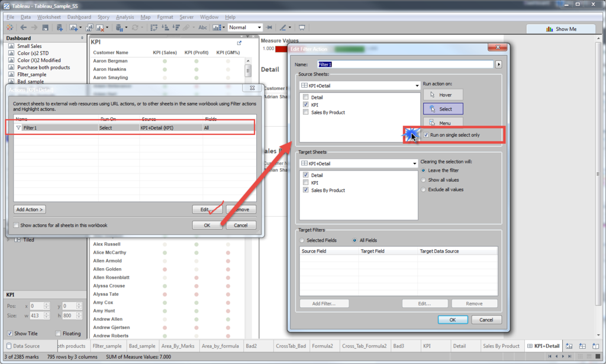Viewport: 606px width, 364px height.
Task: Expand Show/Hide Cards dropdown arrow
Action: point(223,27)
